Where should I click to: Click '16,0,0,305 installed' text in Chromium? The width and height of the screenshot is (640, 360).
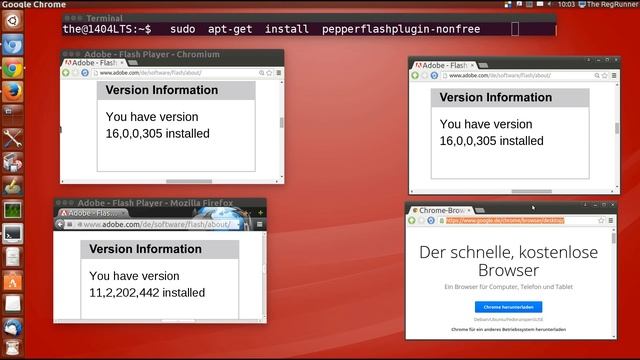point(158,133)
